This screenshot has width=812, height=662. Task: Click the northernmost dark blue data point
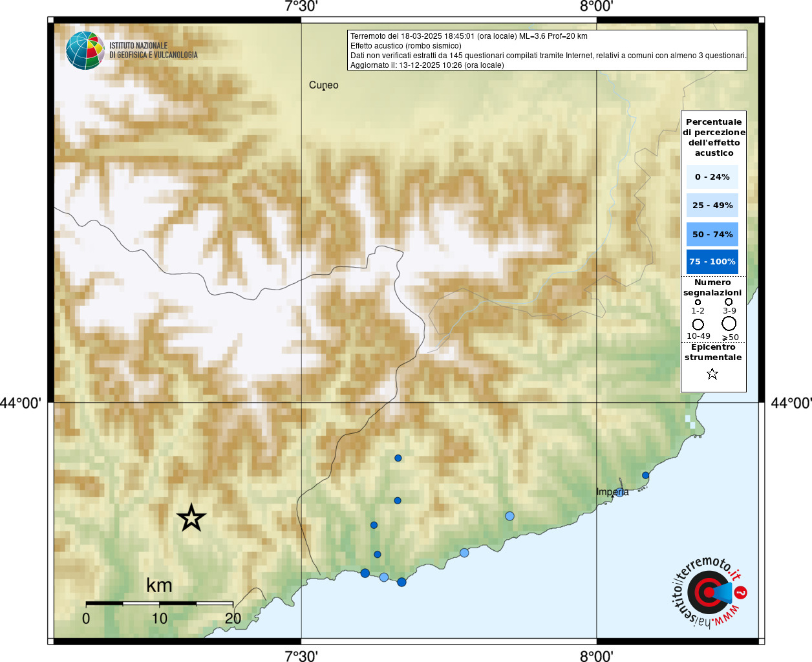pos(398,458)
